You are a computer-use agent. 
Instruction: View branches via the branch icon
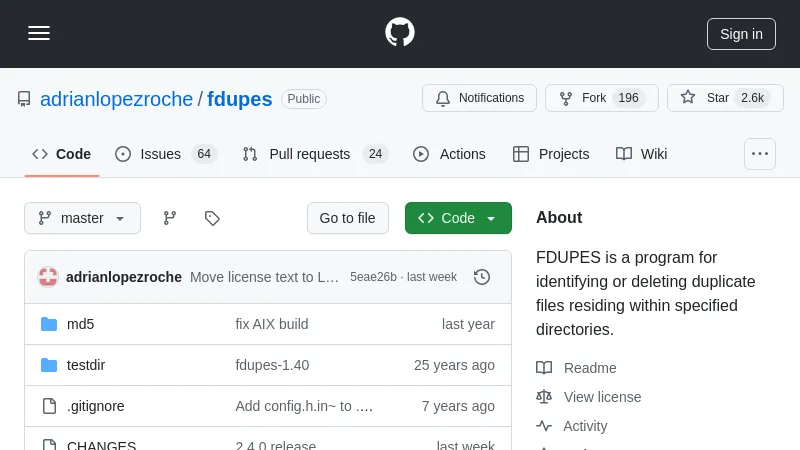[170, 218]
